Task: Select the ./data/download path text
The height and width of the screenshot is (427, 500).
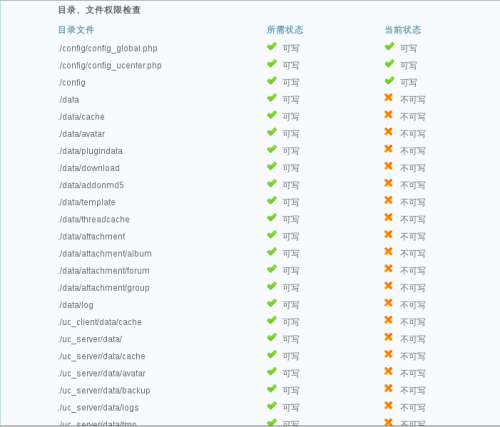Action: point(89,168)
